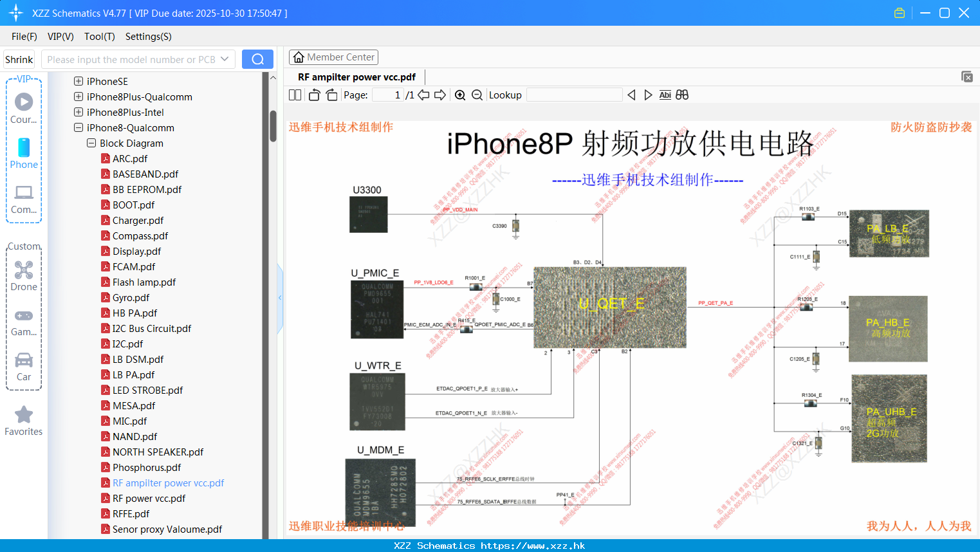The image size is (980, 552).
Task: Open the MESA.pdf file
Action: point(134,405)
